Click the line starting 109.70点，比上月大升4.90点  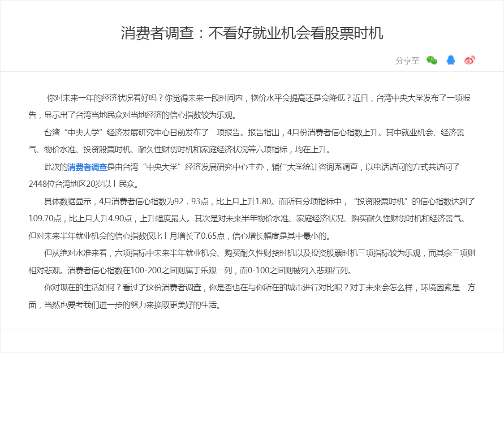[x=248, y=219]
